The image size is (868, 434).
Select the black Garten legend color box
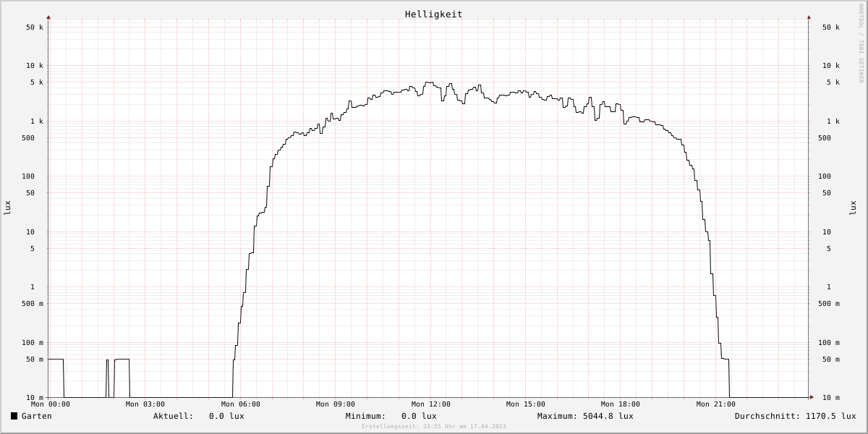tap(14, 416)
